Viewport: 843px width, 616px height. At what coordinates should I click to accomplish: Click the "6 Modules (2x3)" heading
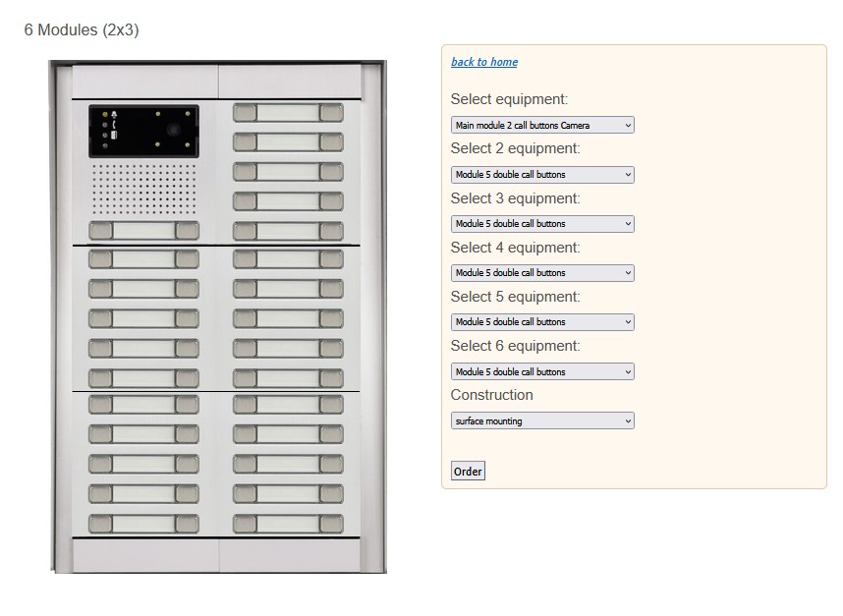pyautogui.click(x=82, y=30)
